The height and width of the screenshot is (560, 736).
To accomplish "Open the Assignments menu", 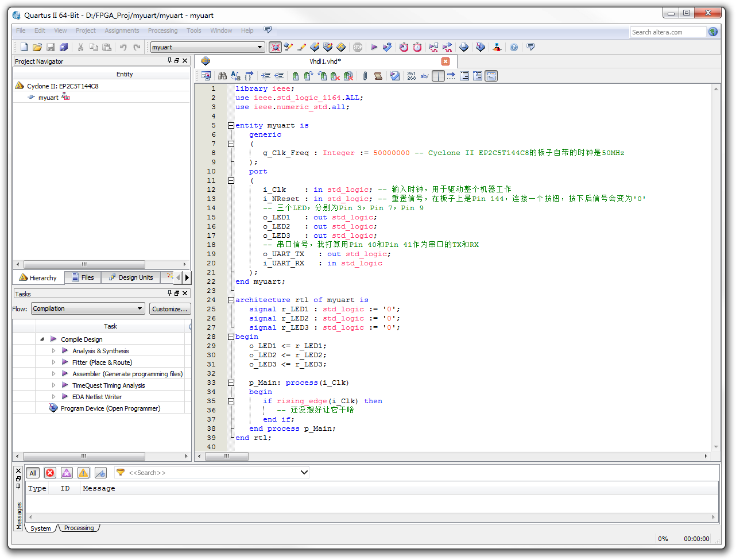I will tap(122, 30).
